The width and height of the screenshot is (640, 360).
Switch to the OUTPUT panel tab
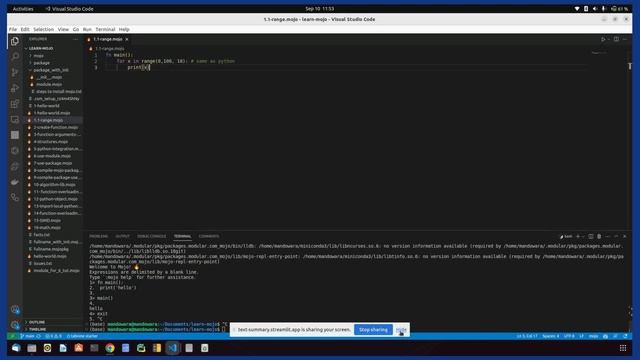click(x=122, y=236)
